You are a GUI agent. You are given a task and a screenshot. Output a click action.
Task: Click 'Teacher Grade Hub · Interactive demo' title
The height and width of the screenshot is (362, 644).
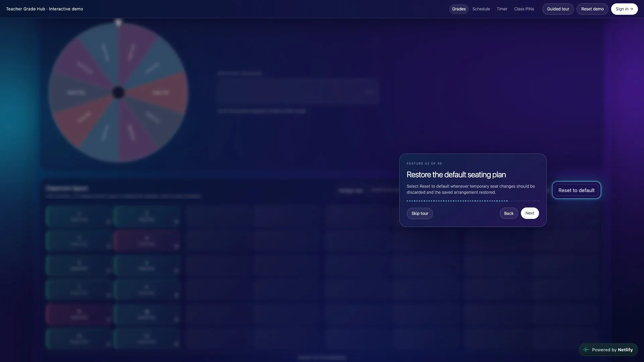click(44, 9)
